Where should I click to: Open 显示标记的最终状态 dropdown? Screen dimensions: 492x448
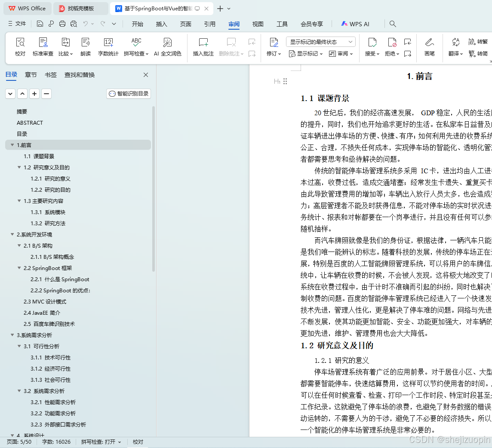[x=321, y=42]
